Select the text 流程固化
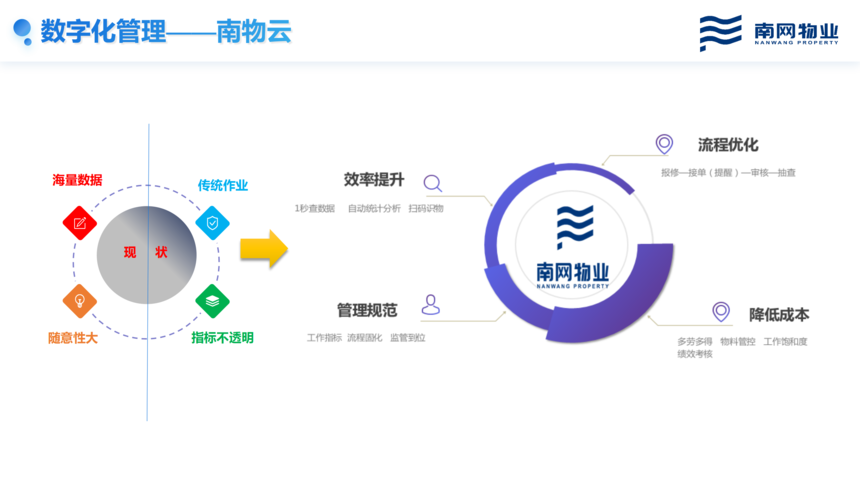 coord(365,337)
